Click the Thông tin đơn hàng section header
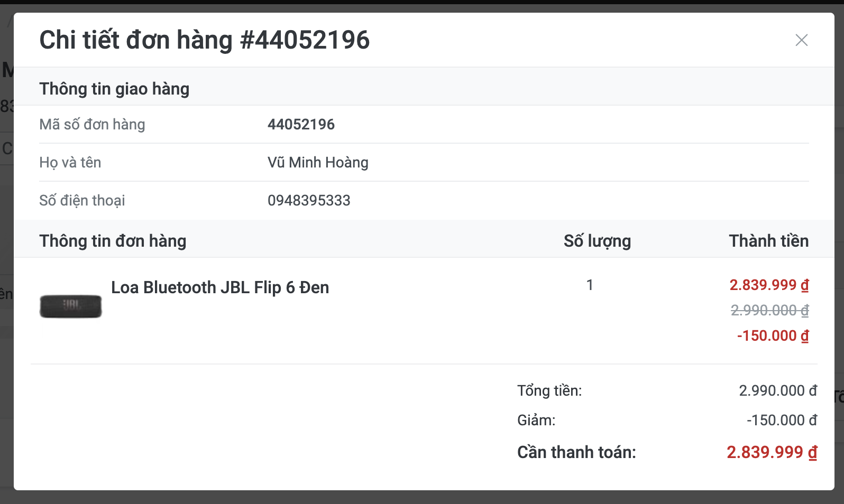This screenshot has height=504, width=844. 113,241
